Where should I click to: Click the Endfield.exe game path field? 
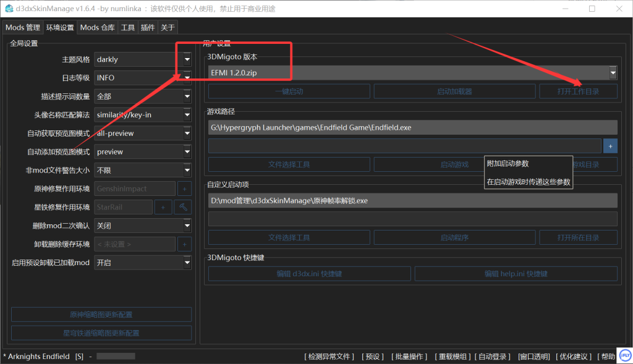(413, 127)
